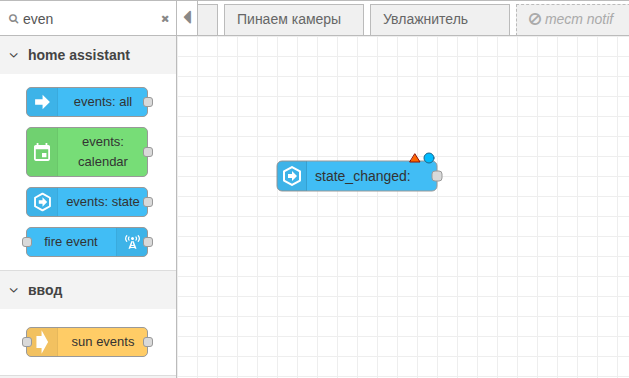
Task: Select the sun events palette node
Action: [x=87, y=342]
